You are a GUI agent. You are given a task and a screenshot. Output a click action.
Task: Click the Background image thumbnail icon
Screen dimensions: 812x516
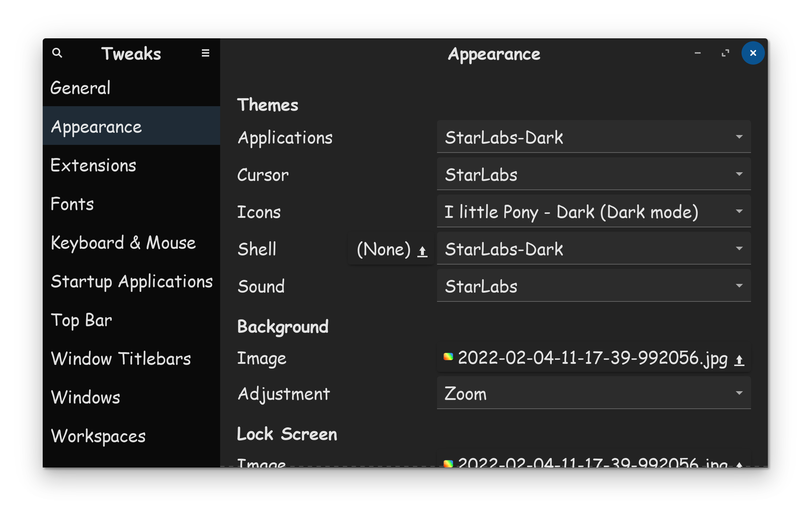pos(448,357)
